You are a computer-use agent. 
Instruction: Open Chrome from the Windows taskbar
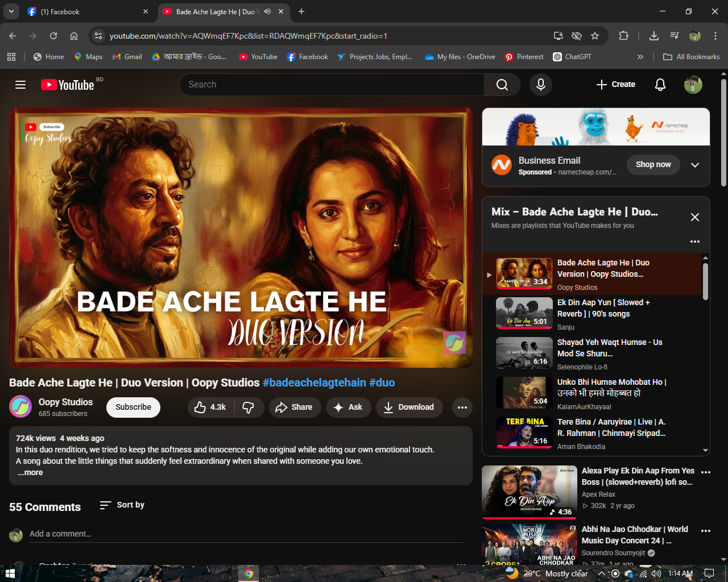tap(249, 573)
